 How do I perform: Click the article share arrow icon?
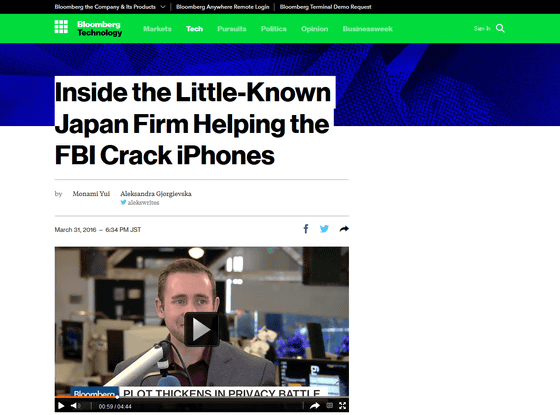(344, 229)
